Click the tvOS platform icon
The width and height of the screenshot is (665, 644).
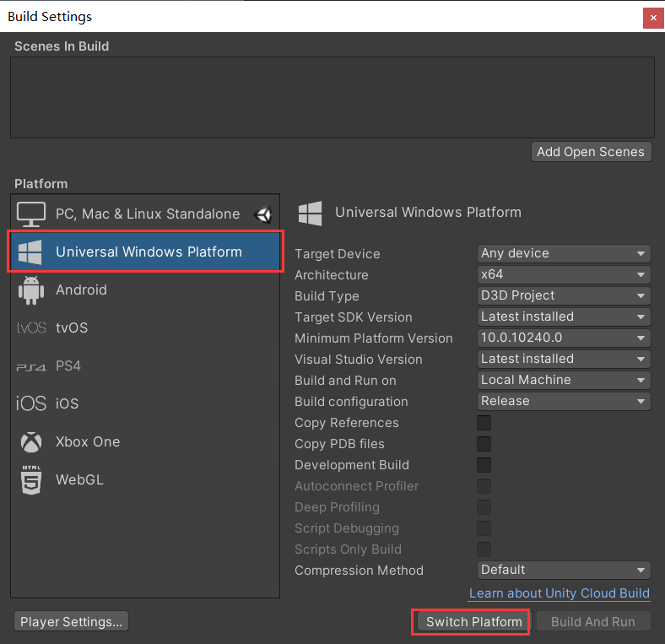pyautogui.click(x=31, y=328)
